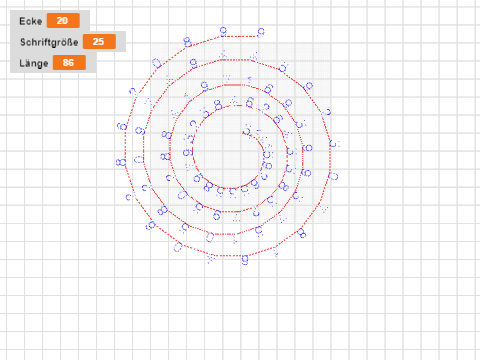The image size is (480, 360).
Task: Click the Länge variable label
Action: point(34,63)
